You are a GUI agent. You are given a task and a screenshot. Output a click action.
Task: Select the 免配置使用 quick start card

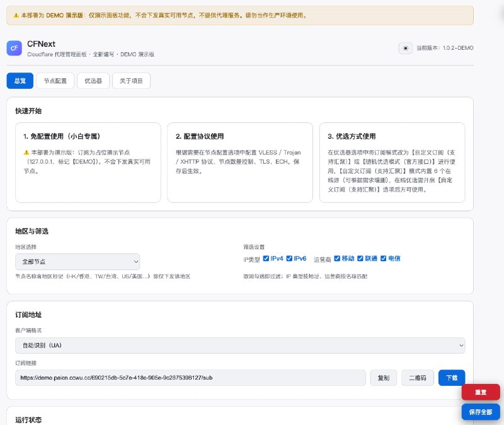(88, 163)
